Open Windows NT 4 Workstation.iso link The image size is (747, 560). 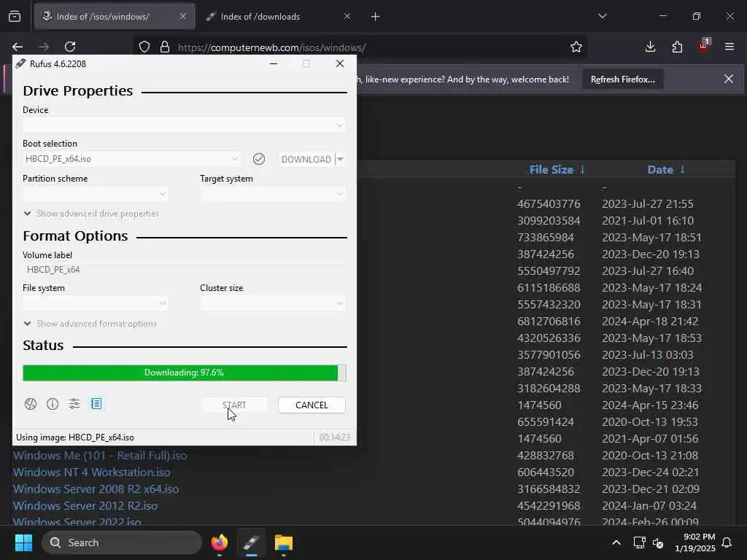point(91,472)
